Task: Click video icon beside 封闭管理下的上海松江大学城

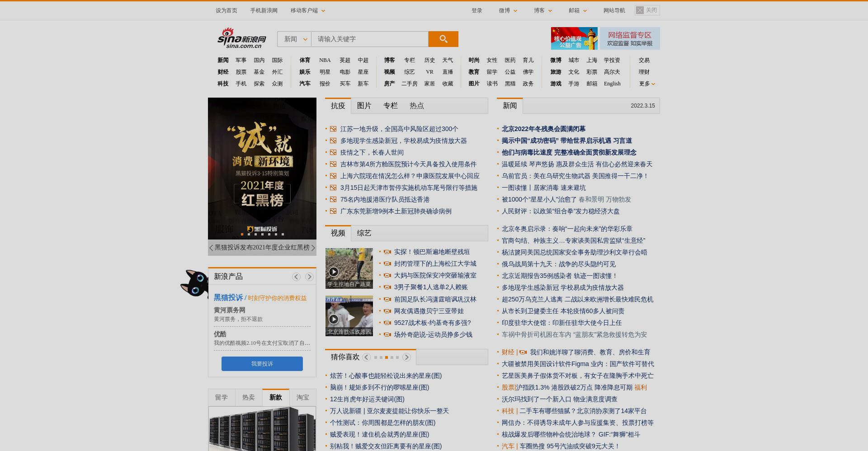Action: coord(387,263)
